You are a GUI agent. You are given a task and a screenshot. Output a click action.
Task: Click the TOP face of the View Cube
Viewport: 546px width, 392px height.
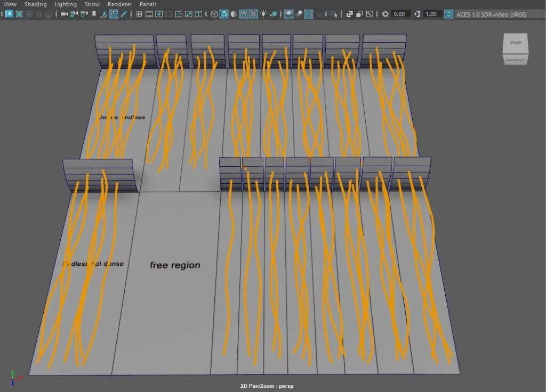click(516, 43)
